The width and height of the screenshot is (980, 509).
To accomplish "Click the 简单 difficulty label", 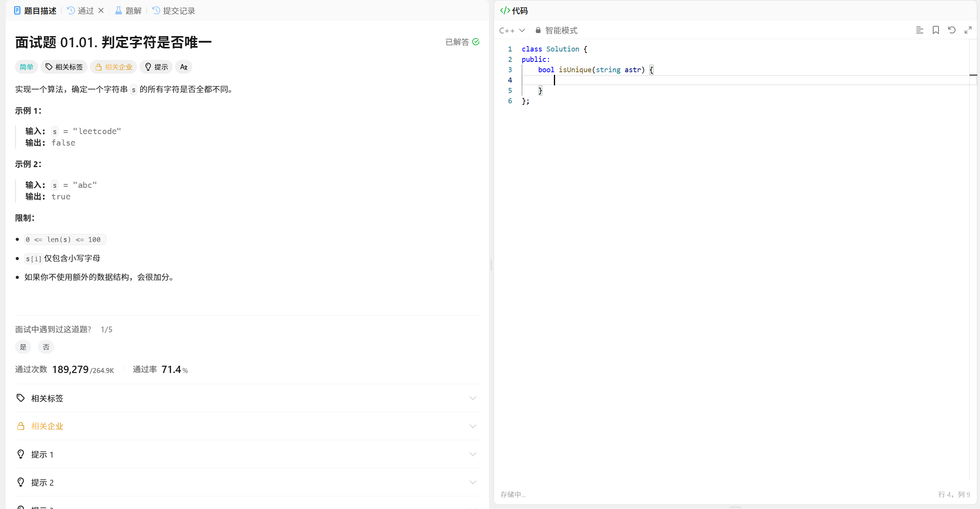I will (26, 67).
